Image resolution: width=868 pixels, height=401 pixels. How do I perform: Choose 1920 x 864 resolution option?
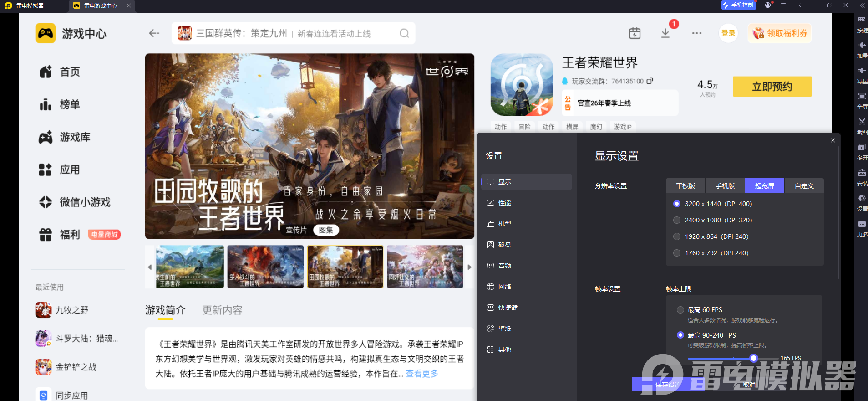(711, 236)
